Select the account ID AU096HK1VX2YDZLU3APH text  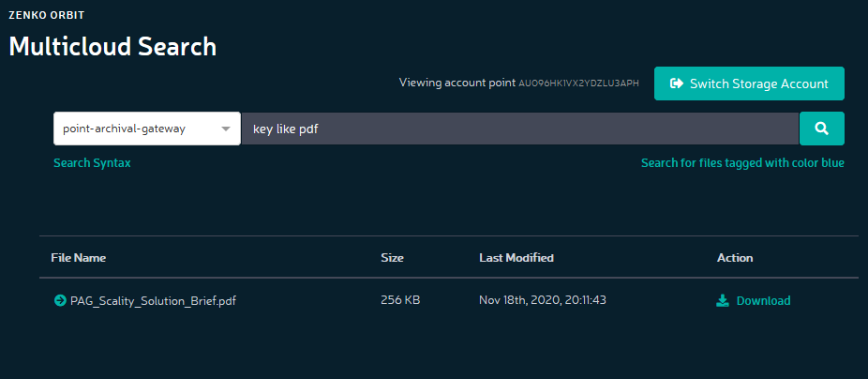(578, 83)
